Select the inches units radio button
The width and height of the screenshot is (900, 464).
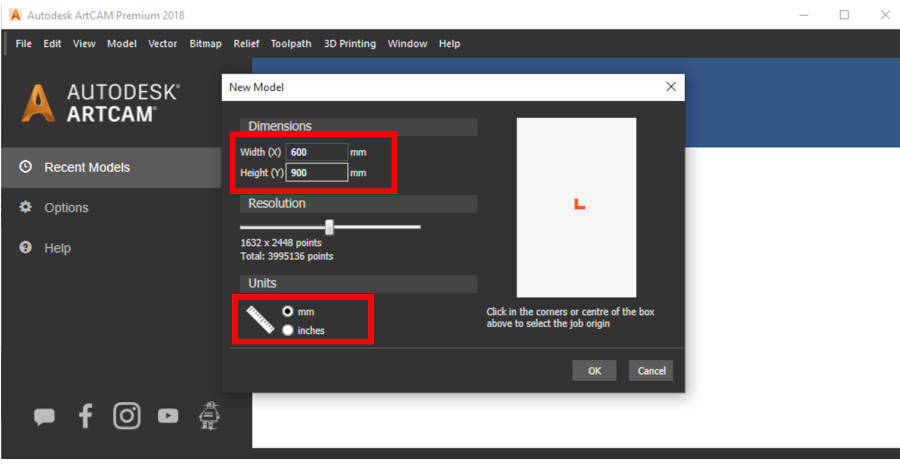click(x=288, y=330)
